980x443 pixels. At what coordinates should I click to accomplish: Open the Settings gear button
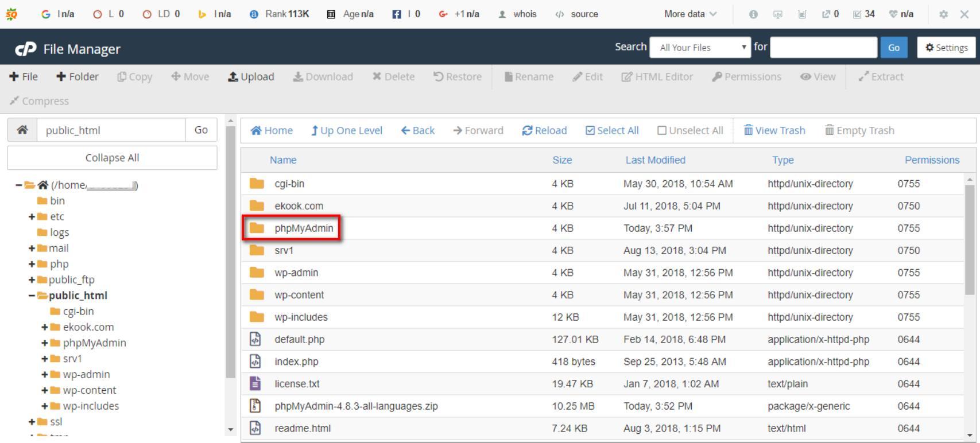[x=946, y=48]
